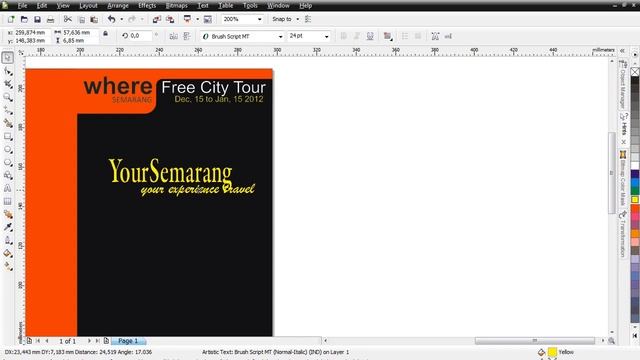
Task: Open the zoom level 200% dropdown
Action: (x=260, y=19)
